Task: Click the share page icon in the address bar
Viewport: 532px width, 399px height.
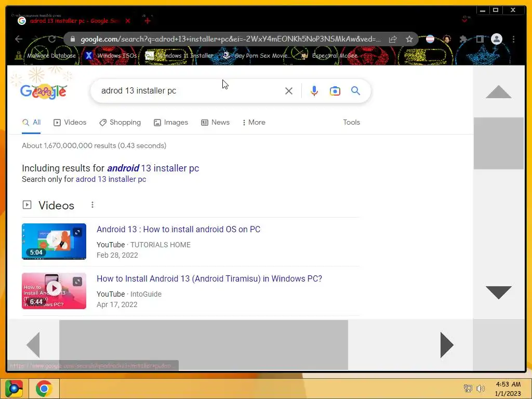Action: pos(393,39)
